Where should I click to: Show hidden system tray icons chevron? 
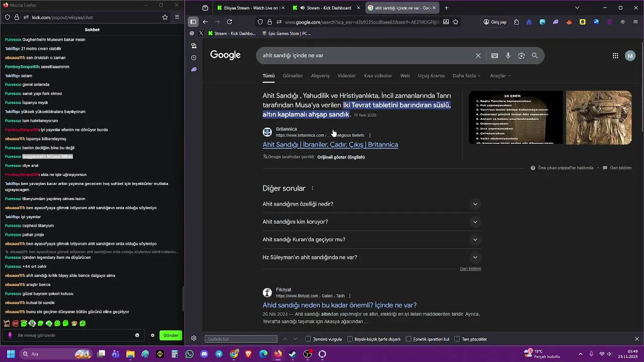580,354
